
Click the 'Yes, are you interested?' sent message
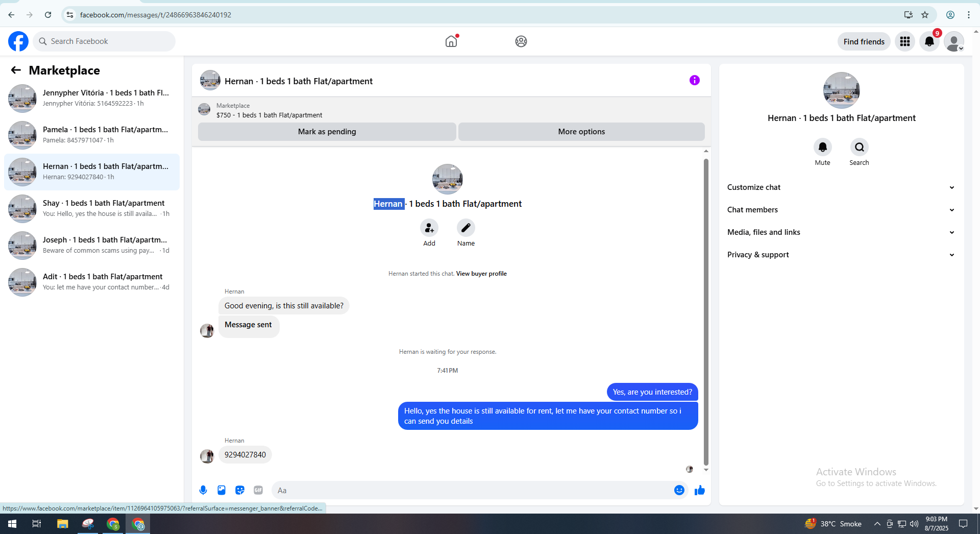[652, 392]
